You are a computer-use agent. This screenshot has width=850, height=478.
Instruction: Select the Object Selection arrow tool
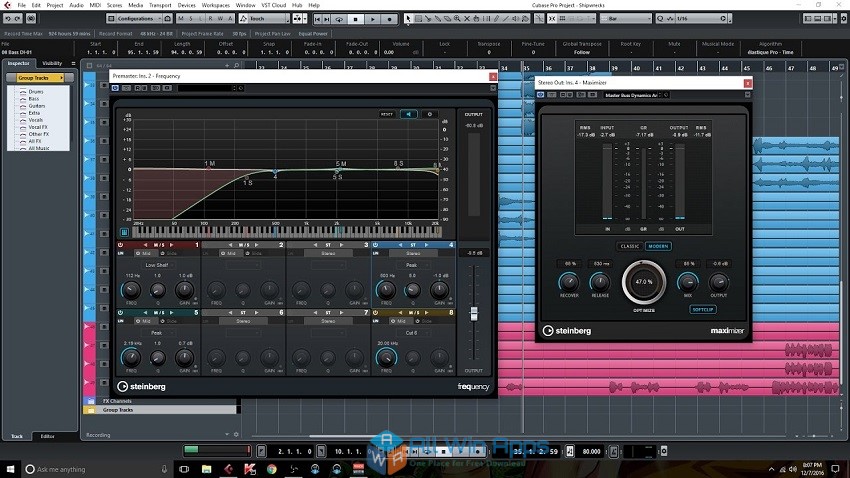pyautogui.click(x=408, y=18)
